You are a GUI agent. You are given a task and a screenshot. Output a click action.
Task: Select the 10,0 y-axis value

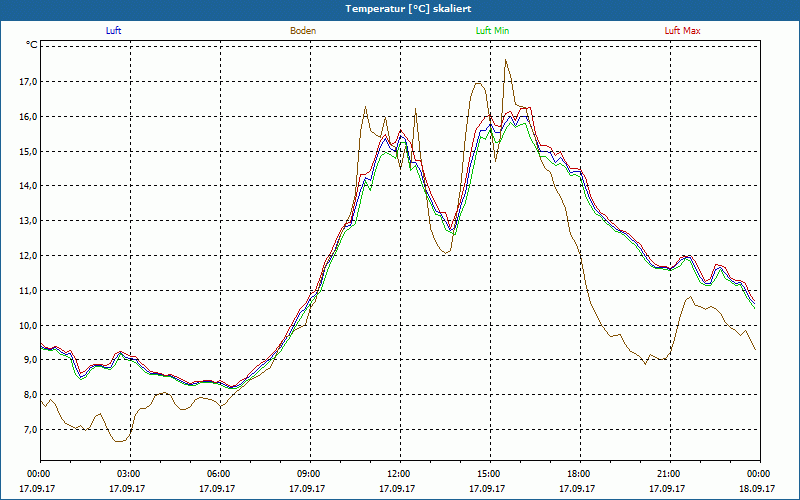point(29,326)
